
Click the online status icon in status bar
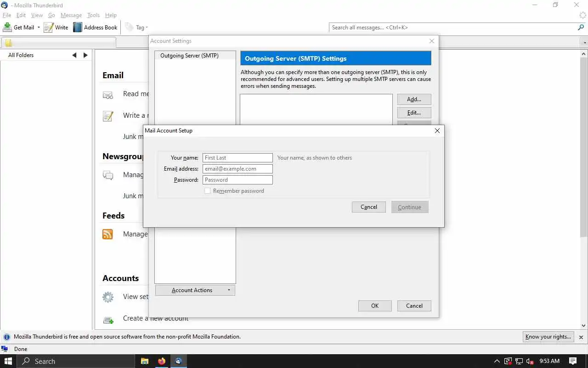[x=5, y=349]
